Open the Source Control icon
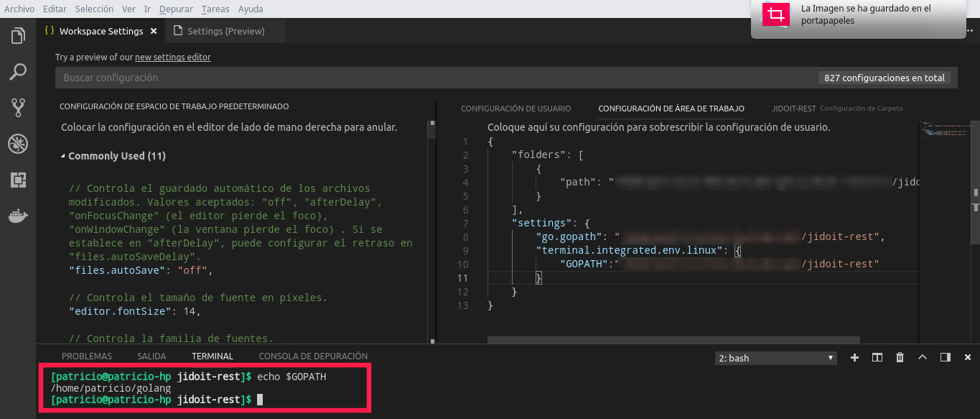Screen dimensions: 980x419 (x=18, y=108)
